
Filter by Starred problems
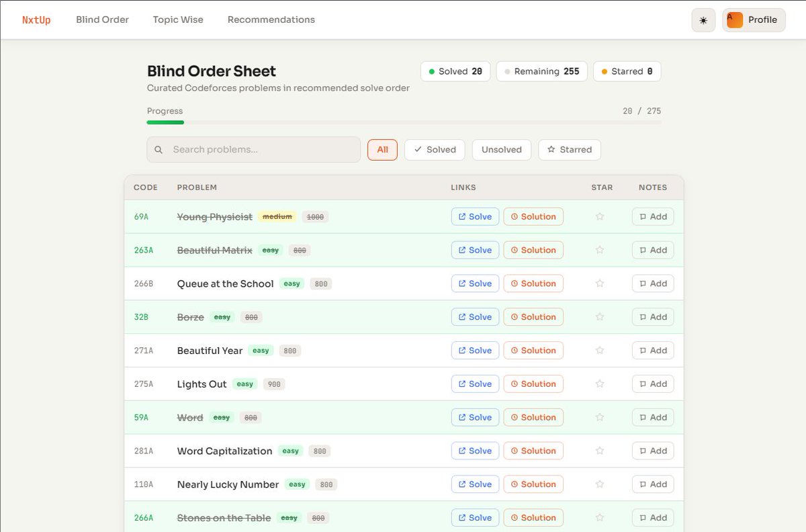tap(570, 150)
